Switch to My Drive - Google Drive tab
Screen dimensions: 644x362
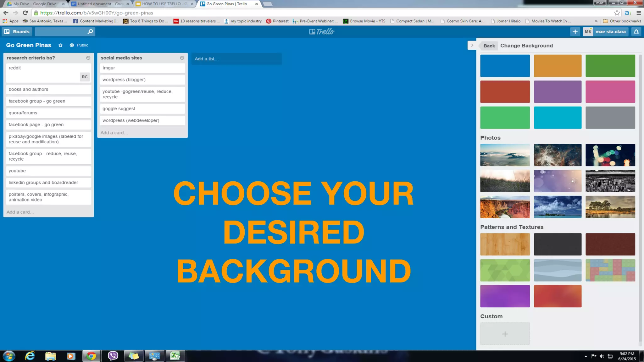(35, 4)
